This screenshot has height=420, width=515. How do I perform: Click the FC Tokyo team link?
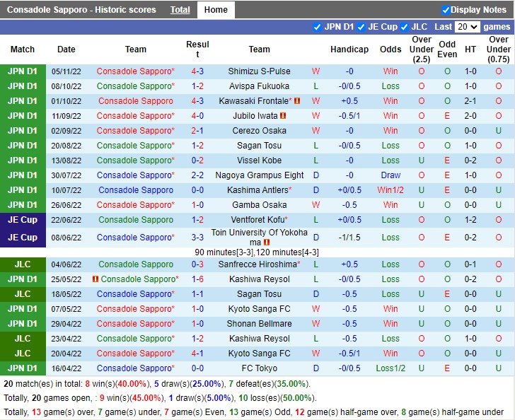[x=259, y=368]
